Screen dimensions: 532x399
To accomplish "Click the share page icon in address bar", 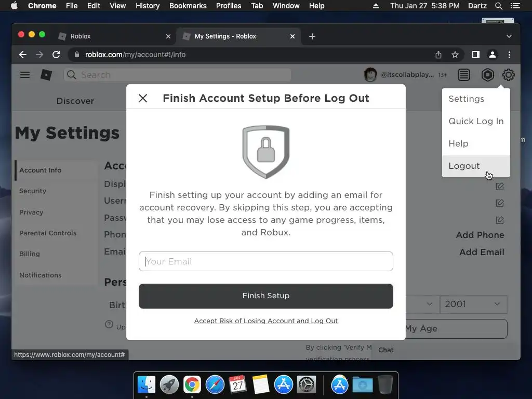I will (x=438, y=55).
